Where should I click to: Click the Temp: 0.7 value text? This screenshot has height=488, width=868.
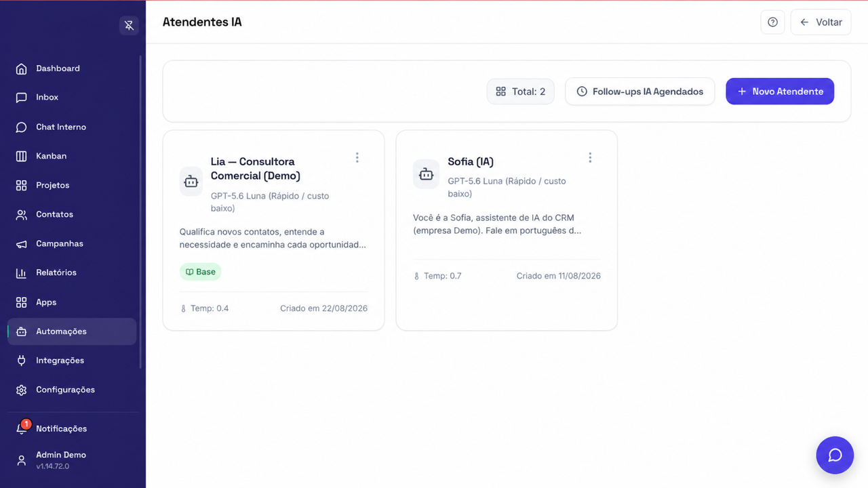443,276
